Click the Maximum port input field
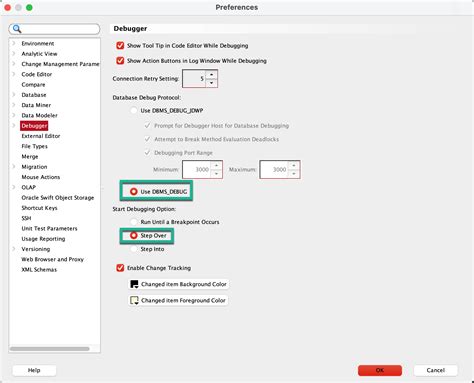 274,170
